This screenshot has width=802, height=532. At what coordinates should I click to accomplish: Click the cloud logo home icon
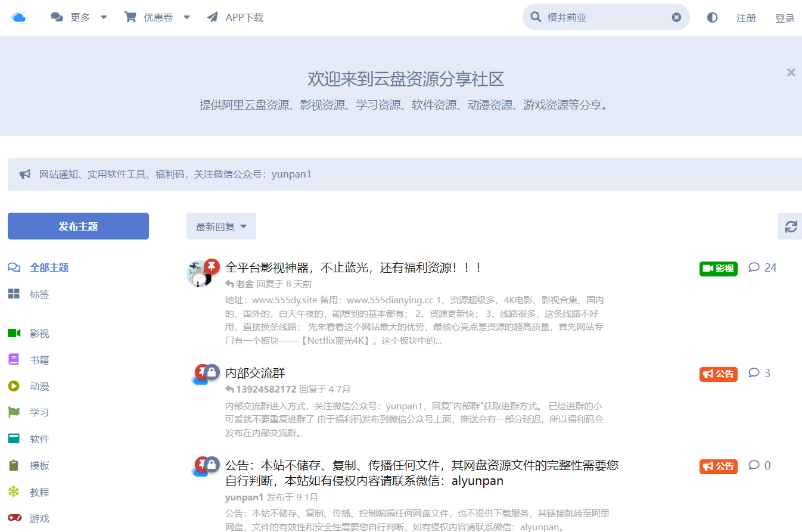pyautogui.click(x=19, y=17)
